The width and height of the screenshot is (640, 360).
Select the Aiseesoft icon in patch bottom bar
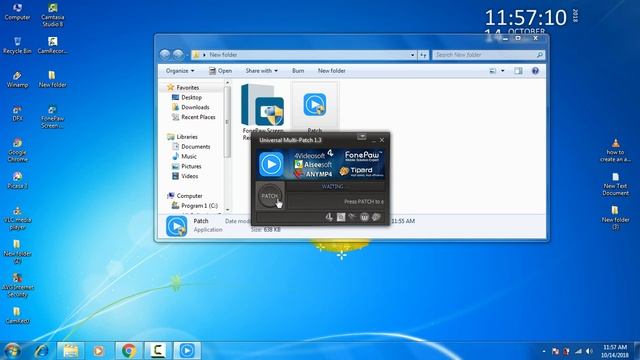click(x=341, y=217)
